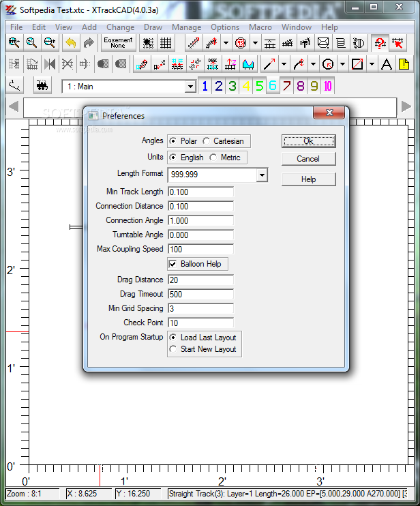420x506 pixels.
Task: Click the Min Track Length field
Action: (200, 192)
